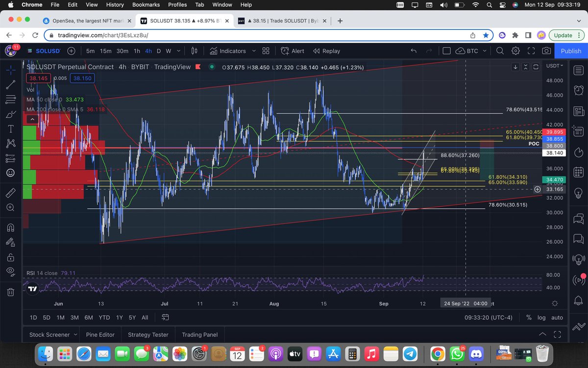Open the USDT currency dropdown
588x368 pixels.
(x=555, y=66)
